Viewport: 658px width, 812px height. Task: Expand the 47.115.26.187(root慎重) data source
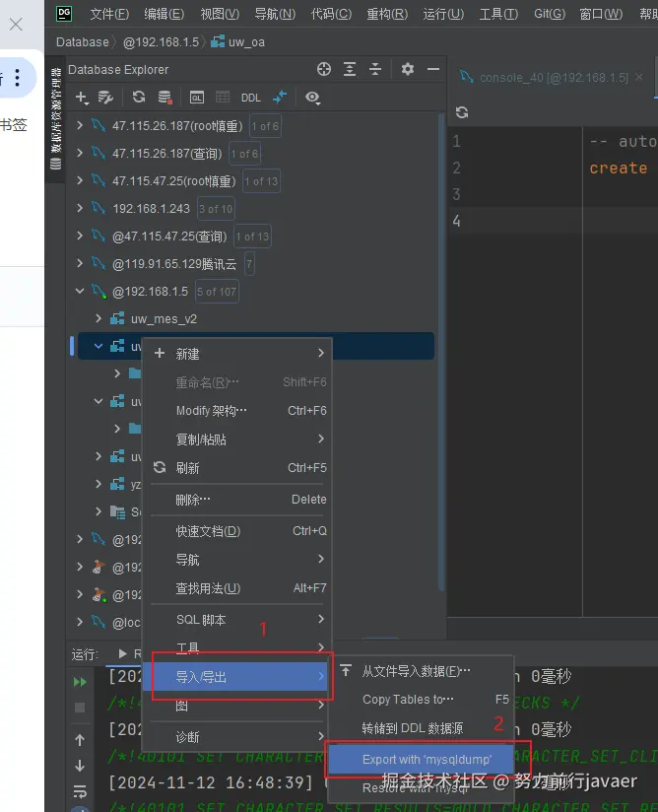point(79,125)
